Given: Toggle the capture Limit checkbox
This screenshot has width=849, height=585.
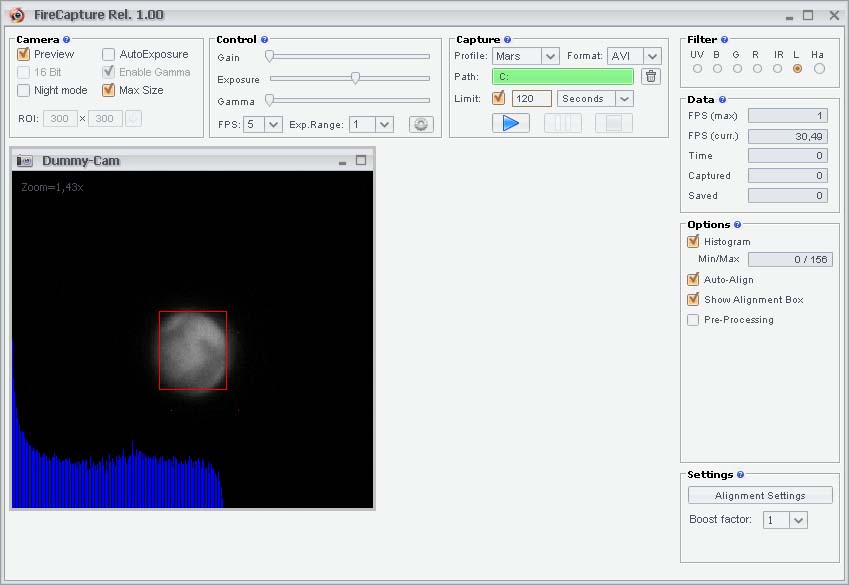Looking at the screenshot, I should [x=498, y=98].
